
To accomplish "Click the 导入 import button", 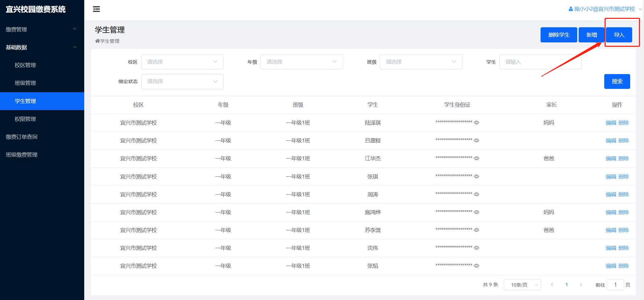I will pos(619,35).
